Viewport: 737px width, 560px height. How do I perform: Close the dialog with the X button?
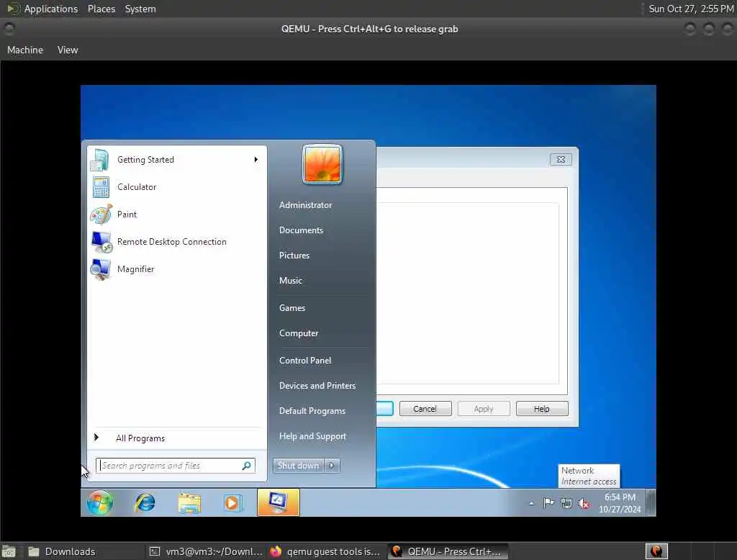[x=561, y=159]
